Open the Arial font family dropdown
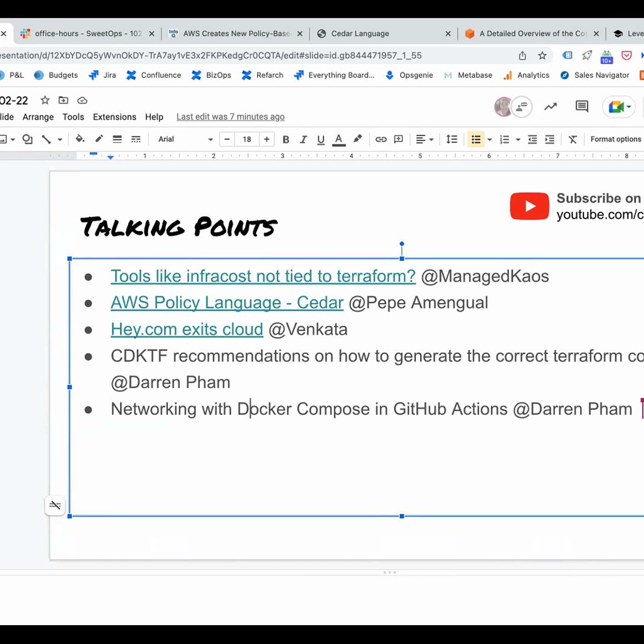Image resolution: width=644 pixels, height=644 pixels. [185, 139]
